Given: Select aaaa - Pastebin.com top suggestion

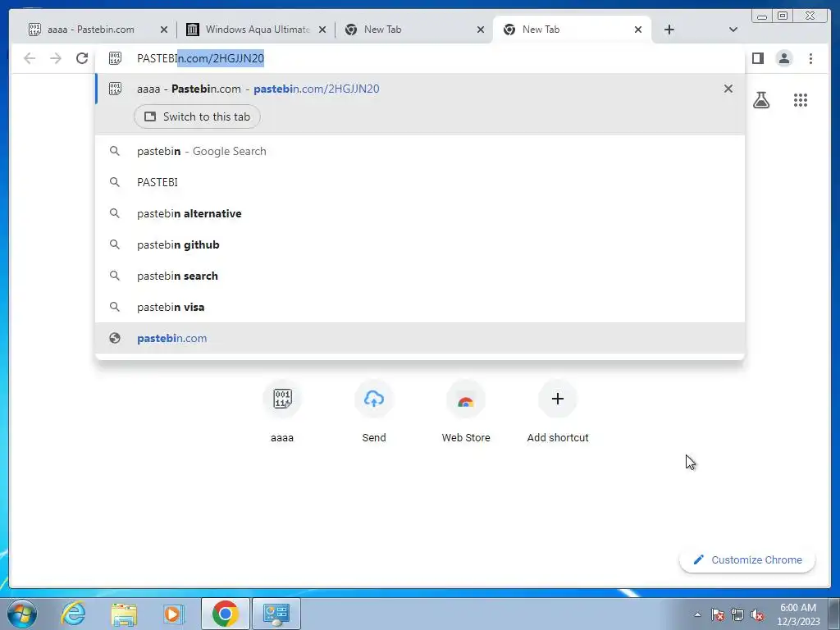Looking at the screenshot, I should click(x=419, y=89).
